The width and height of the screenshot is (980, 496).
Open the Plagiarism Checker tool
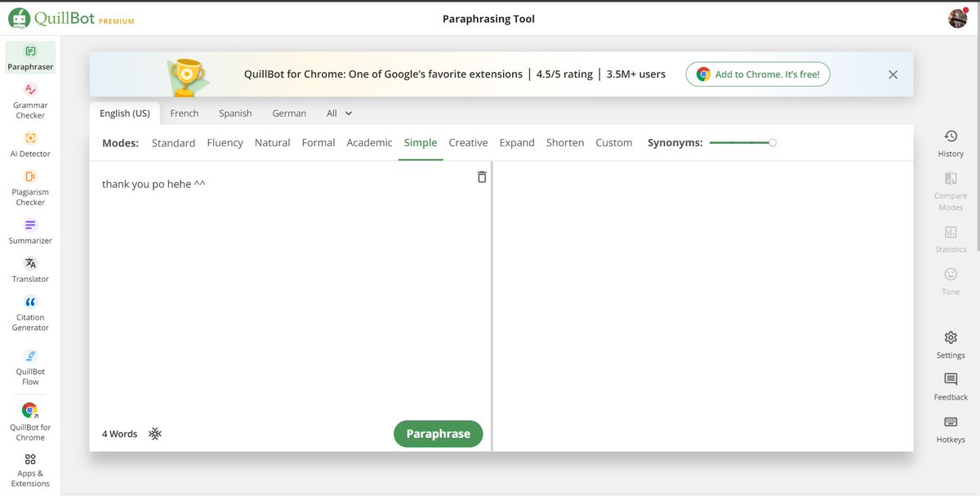click(30, 187)
